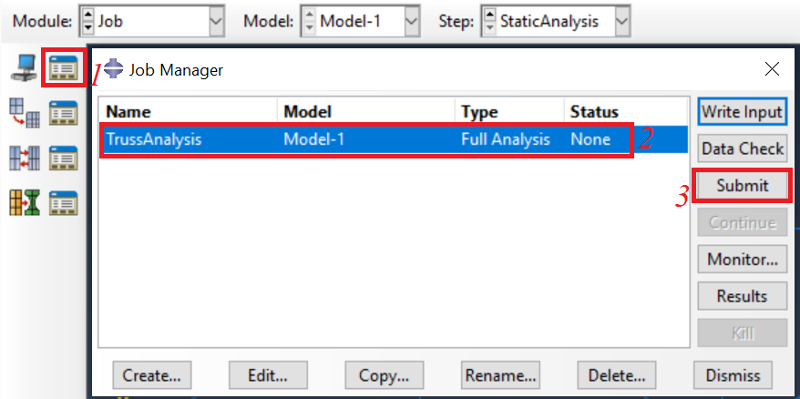Image resolution: width=800 pixels, height=399 pixels.
Task: Open the Job Manager icon
Action: tap(63, 69)
